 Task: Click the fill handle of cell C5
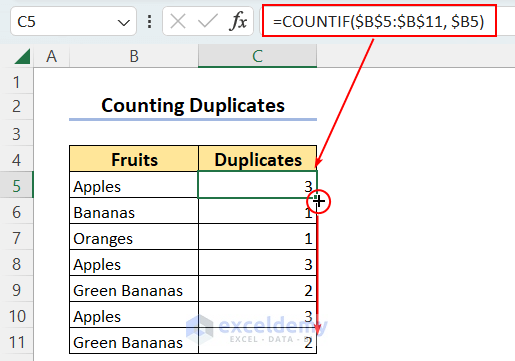coord(316,198)
